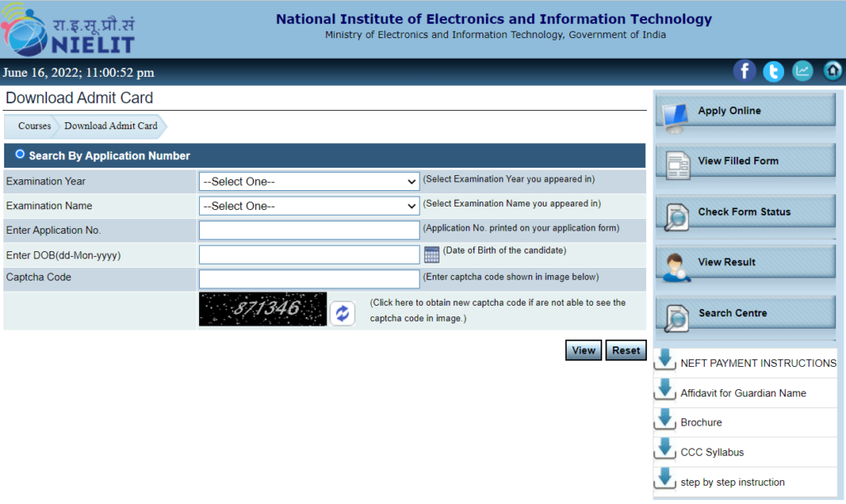Viewport: 846px width, 504px height.
Task: Open the CCC Syllabus link
Action: point(711,452)
